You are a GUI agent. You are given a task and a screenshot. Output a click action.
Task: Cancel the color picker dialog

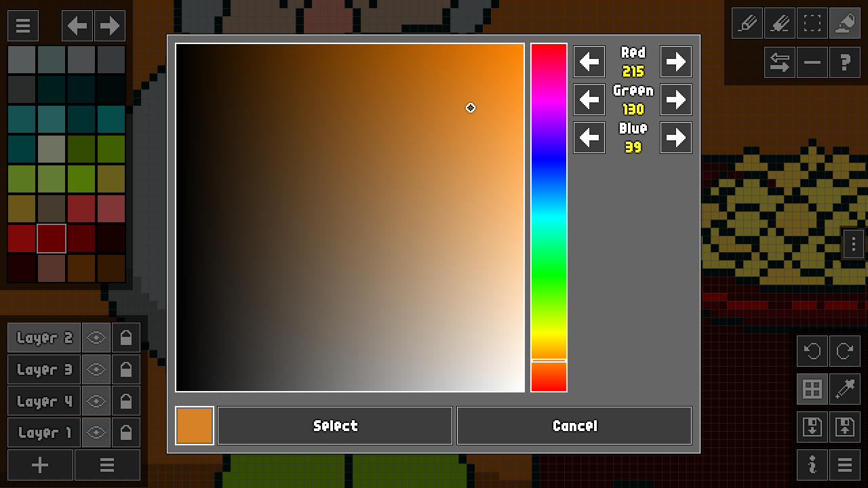tap(574, 426)
